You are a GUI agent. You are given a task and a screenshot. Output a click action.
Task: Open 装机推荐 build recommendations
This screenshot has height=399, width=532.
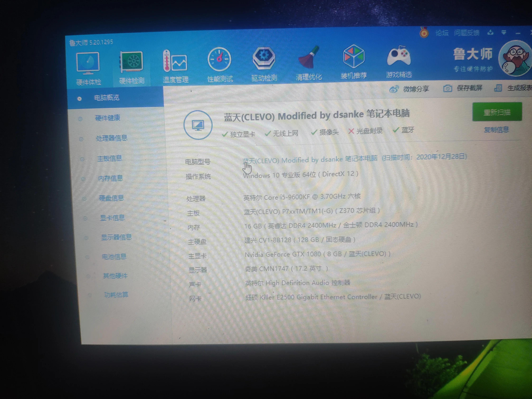click(x=353, y=62)
